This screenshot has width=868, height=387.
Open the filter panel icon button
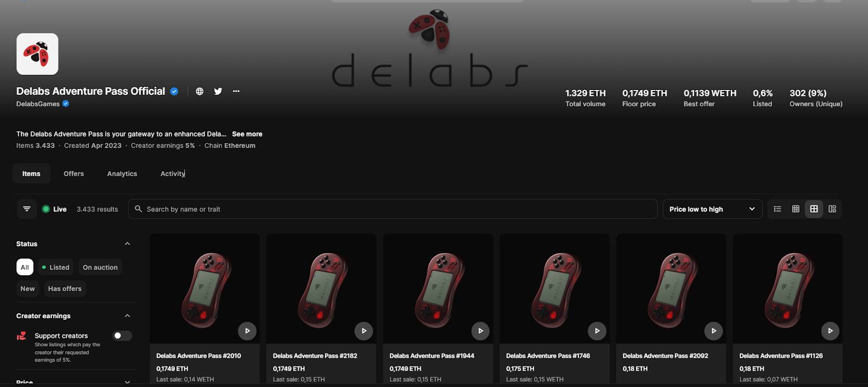coord(27,209)
